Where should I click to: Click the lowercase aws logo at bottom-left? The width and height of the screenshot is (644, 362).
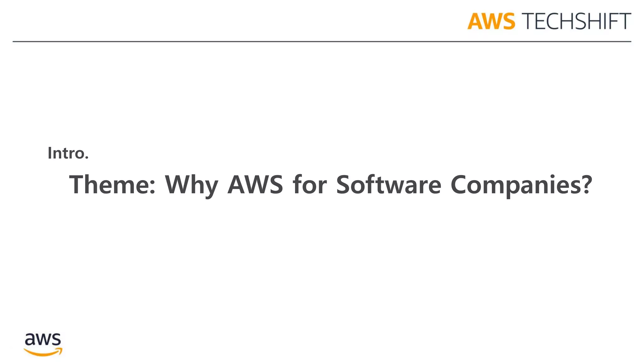43,344
